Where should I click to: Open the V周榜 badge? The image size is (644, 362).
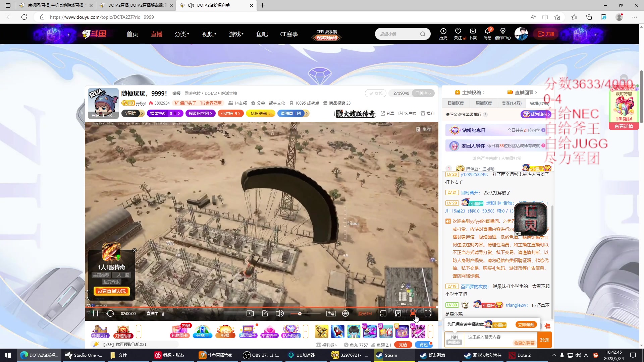click(x=133, y=113)
